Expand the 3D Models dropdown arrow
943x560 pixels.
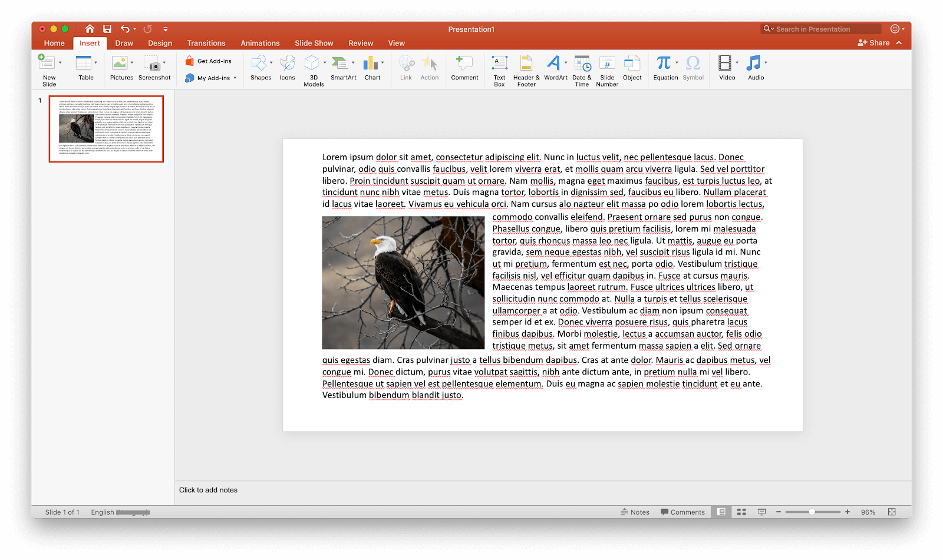(325, 62)
